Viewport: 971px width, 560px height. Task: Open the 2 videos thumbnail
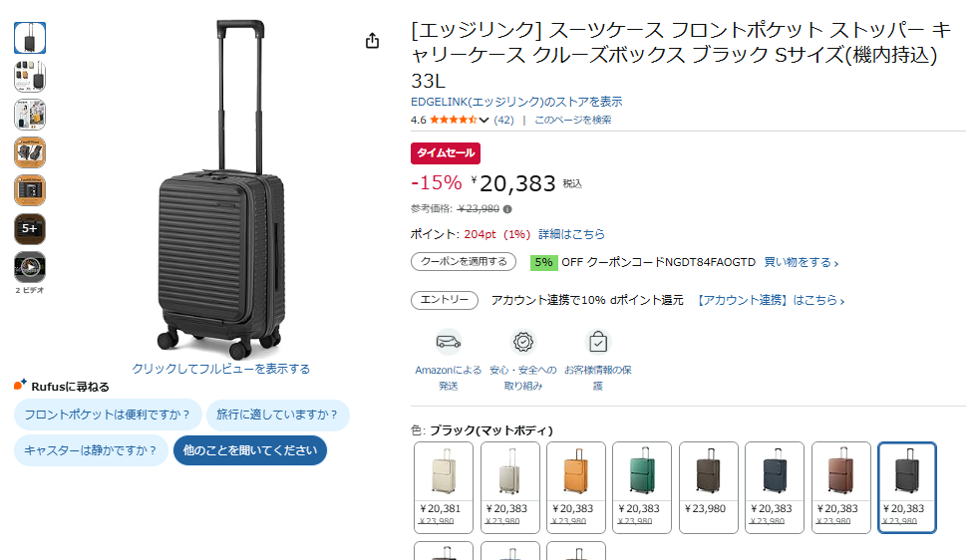[x=30, y=268]
